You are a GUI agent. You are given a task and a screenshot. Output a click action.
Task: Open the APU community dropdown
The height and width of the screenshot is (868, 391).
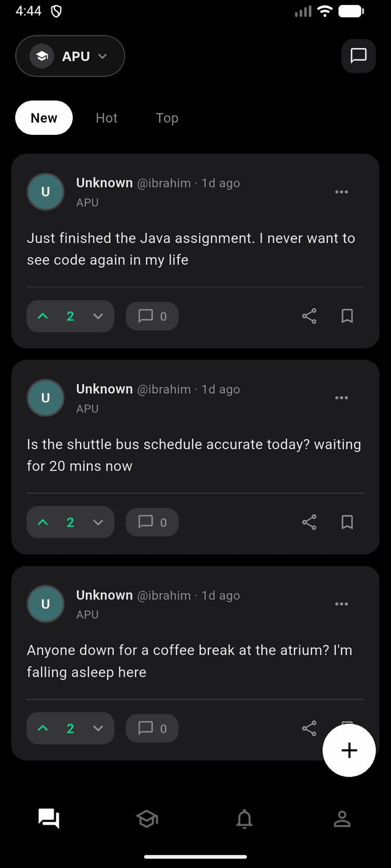(70, 56)
